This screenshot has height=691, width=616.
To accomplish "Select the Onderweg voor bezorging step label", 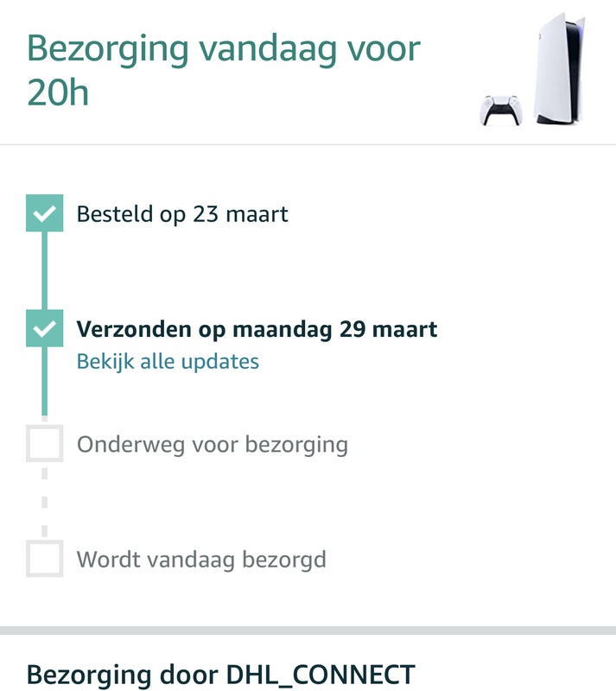I will tap(213, 445).
